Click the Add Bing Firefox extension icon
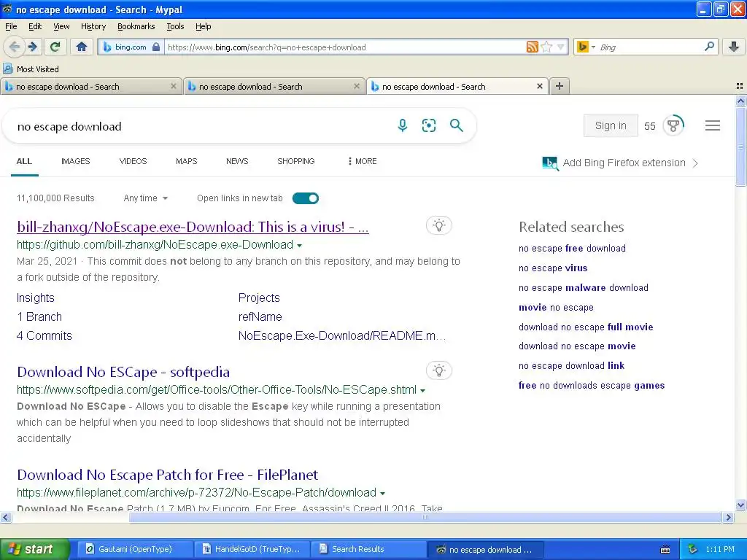747x560 pixels. [x=550, y=163]
